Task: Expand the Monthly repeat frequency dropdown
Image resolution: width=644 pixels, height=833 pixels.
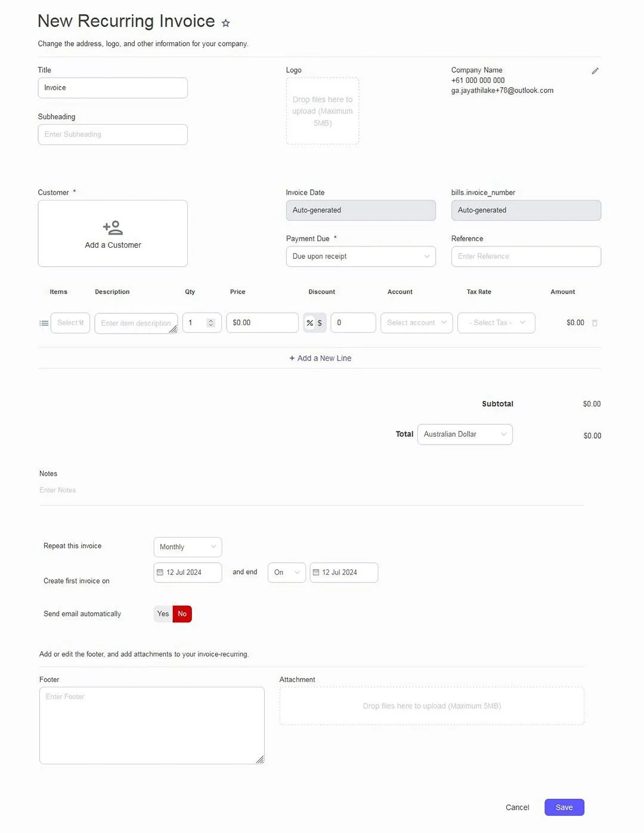Action: pyautogui.click(x=187, y=547)
